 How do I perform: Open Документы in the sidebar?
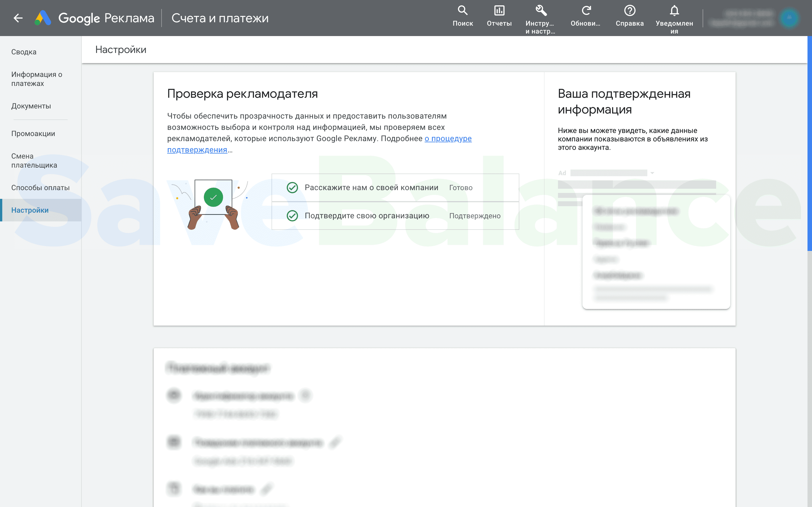pos(31,106)
